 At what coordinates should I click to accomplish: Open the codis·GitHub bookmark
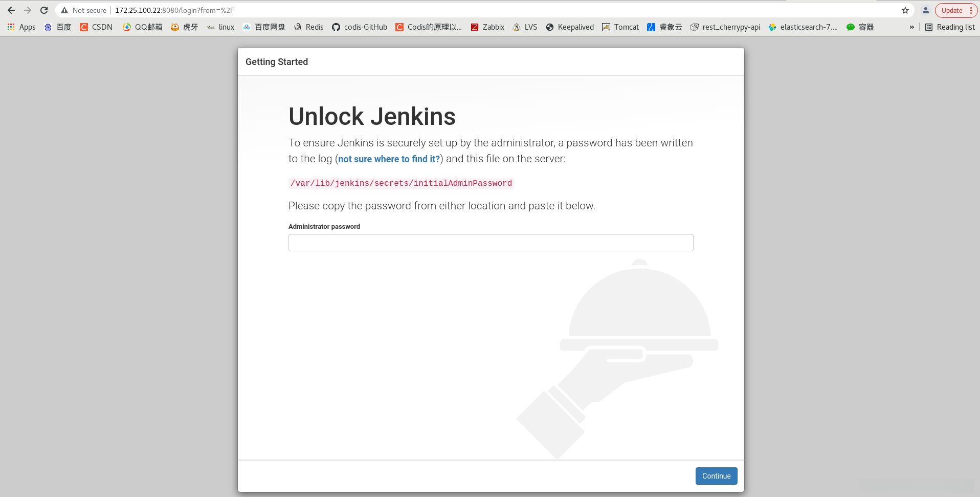point(360,27)
